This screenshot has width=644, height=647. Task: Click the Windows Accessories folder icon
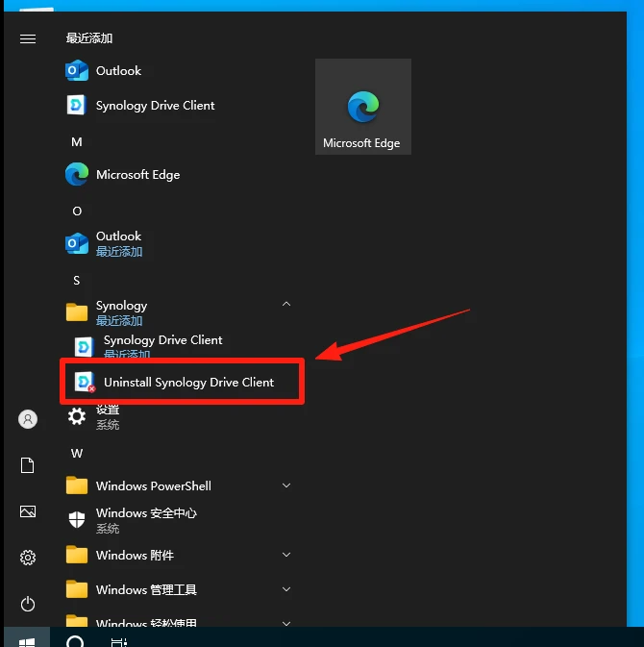77,555
